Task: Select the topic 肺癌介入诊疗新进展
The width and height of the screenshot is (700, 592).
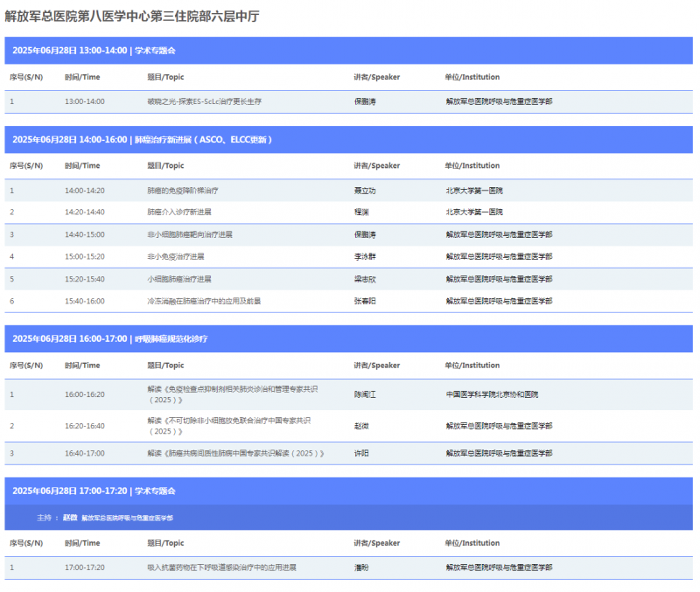Action: [179, 212]
